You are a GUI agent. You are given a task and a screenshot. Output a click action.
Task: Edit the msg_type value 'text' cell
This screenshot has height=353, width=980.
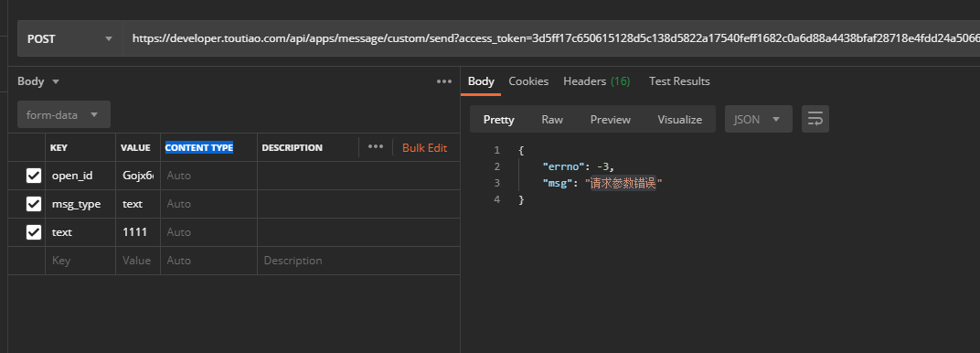(x=138, y=204)
